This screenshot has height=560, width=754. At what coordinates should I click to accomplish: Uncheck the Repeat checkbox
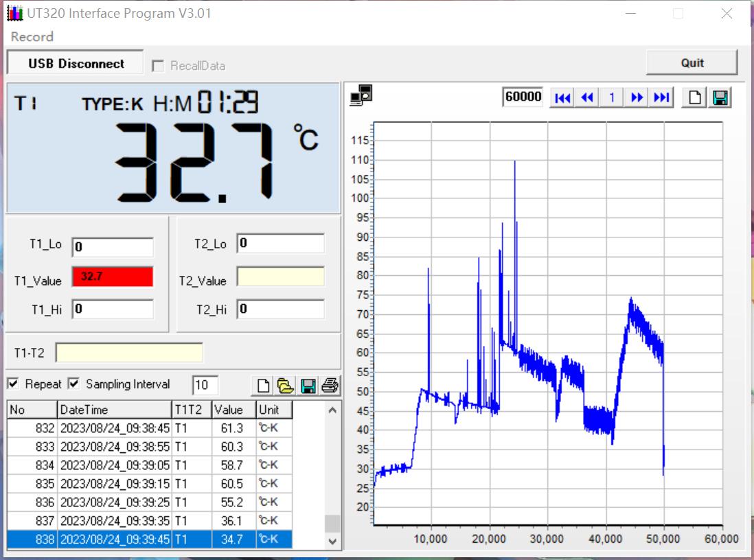13,384
